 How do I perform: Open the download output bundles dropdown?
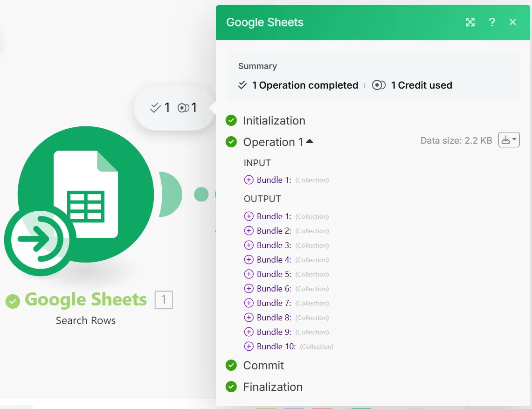pos(509,140)
